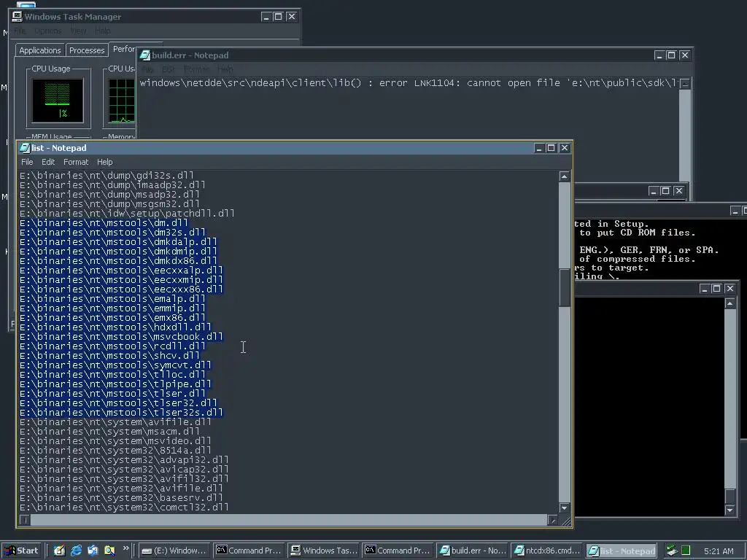Click line E:\binaries\nt\mstools\msvcbook.dll
Viewport: 747px width, 560px height.
[x=121, y=337]
